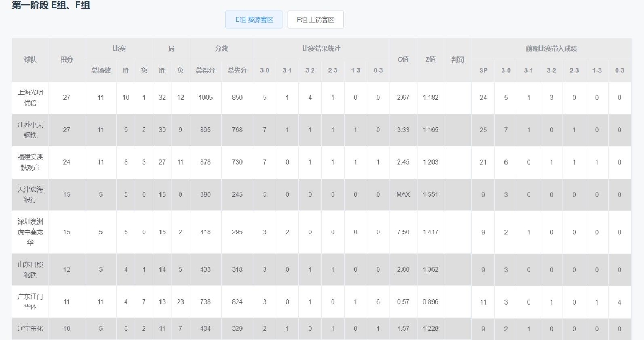Screen dimensions: 644x340
Task: Click the 总场数 column header
Action: coord(100,70)
